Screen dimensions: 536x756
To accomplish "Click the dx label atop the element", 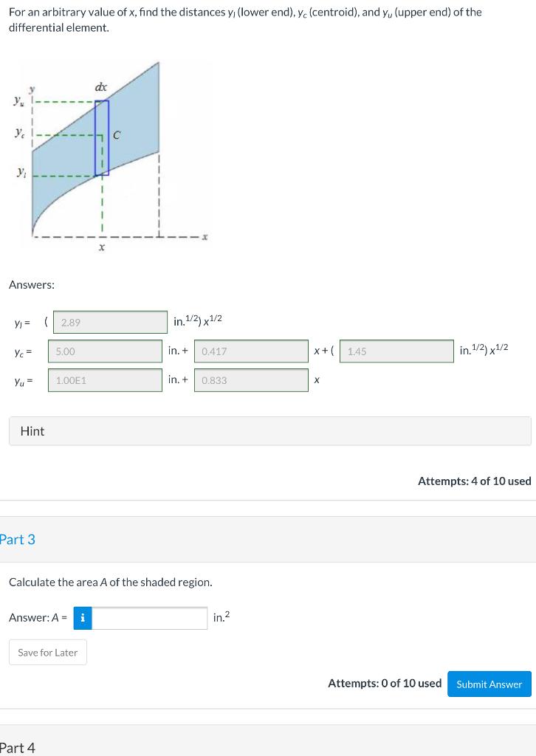I will 100,87.
